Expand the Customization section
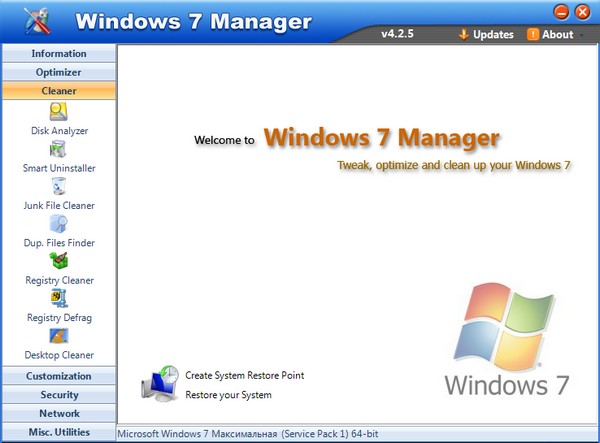 coord(58,376)
